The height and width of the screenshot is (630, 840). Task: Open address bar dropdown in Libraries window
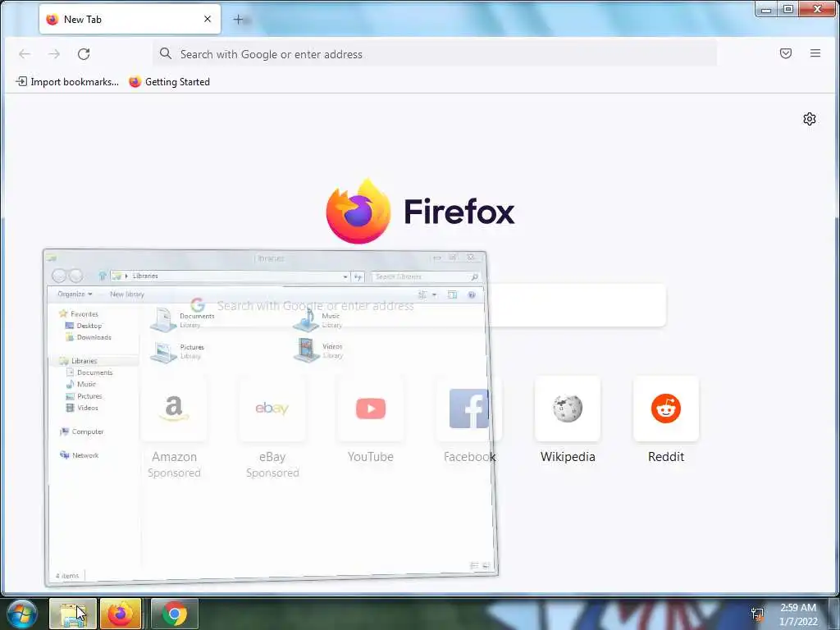pyautogui.click(x=345, y=276)
